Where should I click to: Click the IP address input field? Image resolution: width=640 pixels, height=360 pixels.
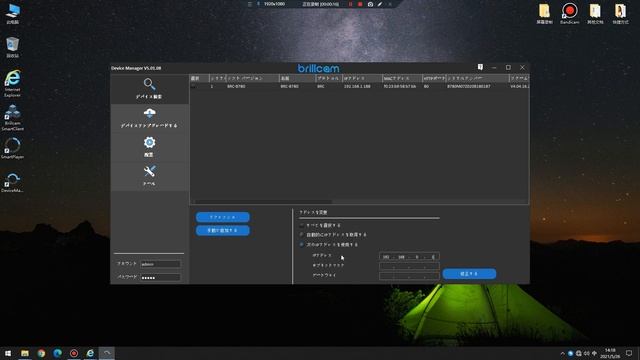(409, 257)
